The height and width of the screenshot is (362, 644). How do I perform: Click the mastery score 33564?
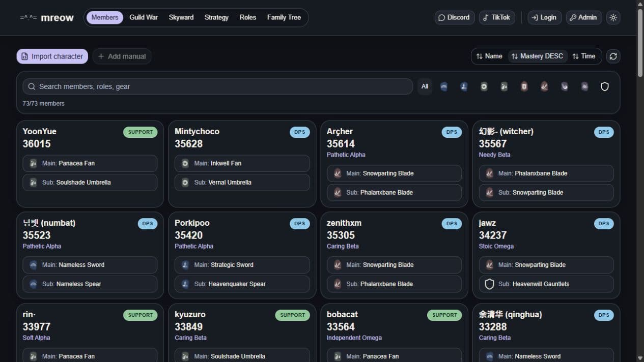(341, 327)
